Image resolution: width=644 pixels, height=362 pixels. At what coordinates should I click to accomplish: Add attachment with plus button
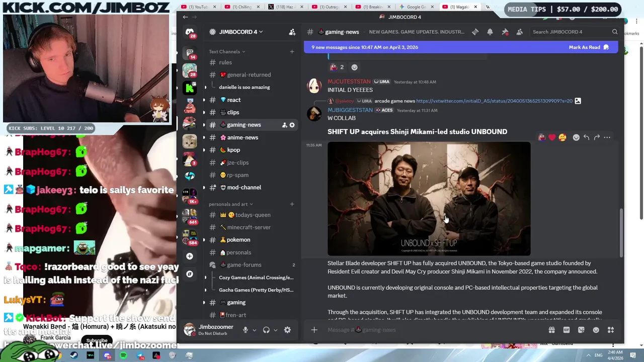[x=314, y=330]
